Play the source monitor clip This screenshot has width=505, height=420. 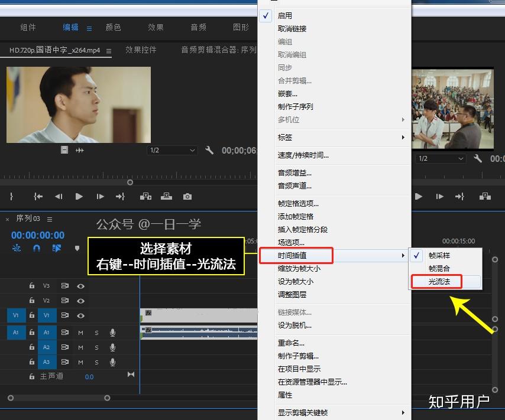point(79,196)
